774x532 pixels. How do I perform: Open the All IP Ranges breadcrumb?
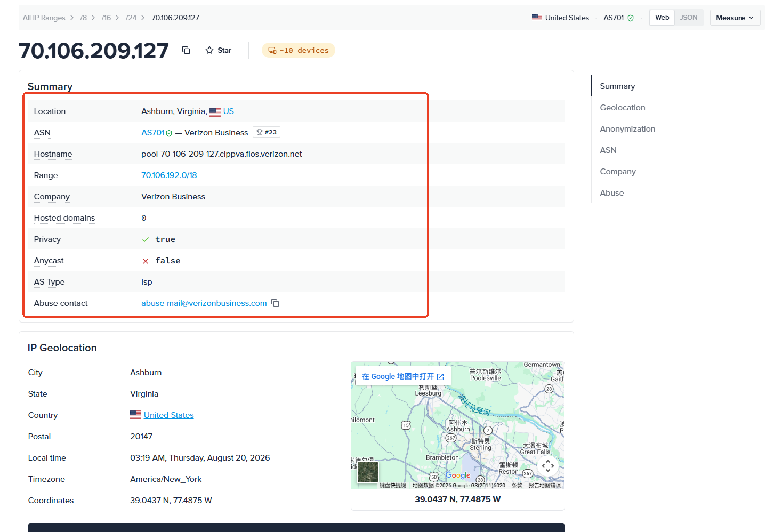point(44,18)
